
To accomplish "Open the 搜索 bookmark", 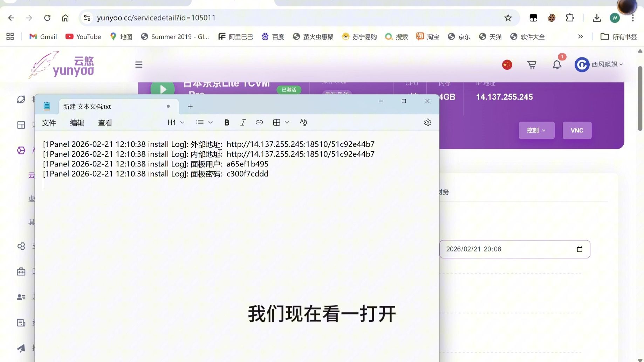I will [x=397, y=37].
